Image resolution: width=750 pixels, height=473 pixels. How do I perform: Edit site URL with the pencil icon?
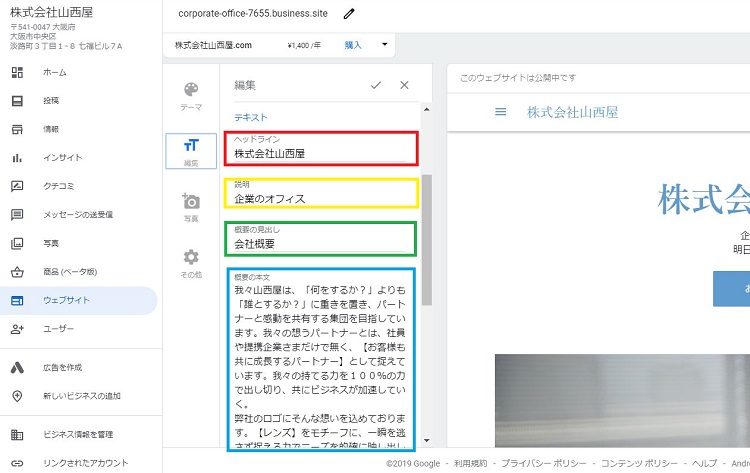pyautogui.click(x=349, y=14)
